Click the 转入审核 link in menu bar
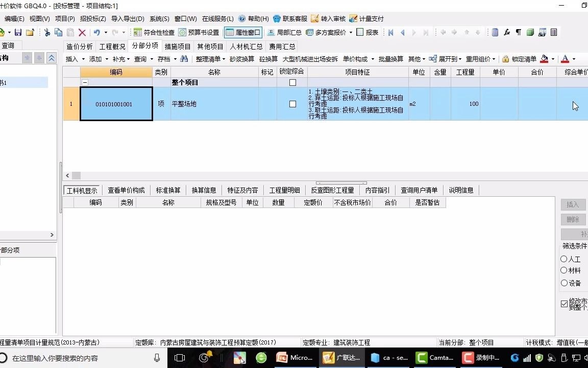588x368 pixels. tap(334, 18)
